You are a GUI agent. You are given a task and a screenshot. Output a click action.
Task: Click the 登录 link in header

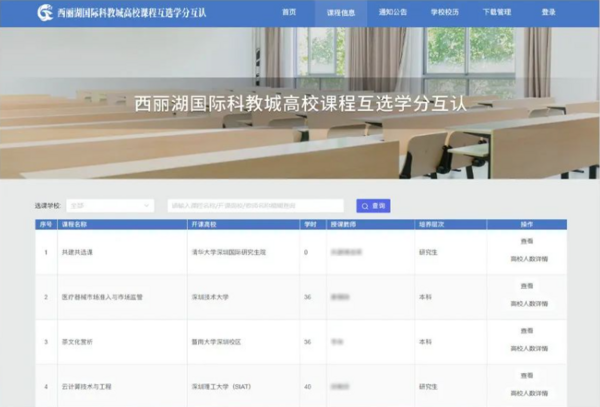click(x=548, y=12)
